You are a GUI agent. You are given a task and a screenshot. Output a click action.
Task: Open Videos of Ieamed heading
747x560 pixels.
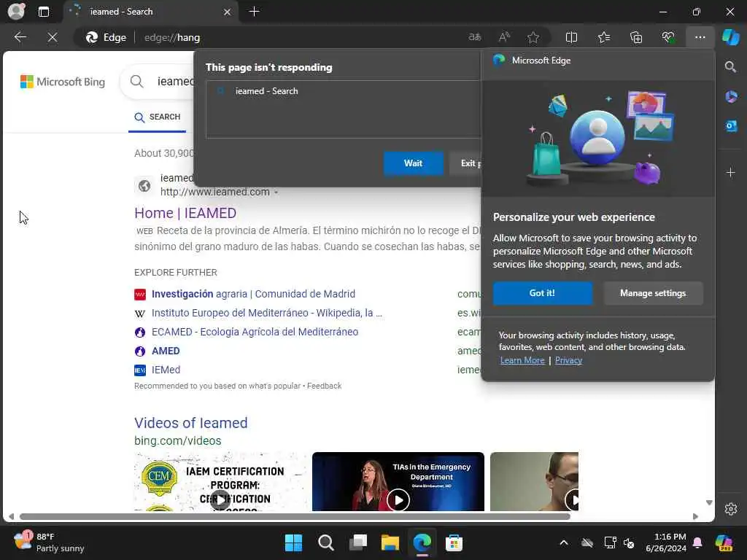click(190, 423)
